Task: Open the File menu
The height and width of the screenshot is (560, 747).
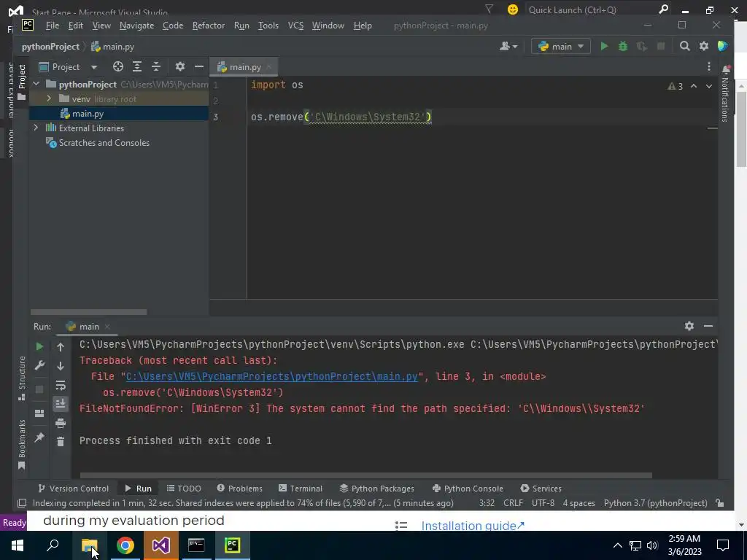Action: [x=53, y=26]
